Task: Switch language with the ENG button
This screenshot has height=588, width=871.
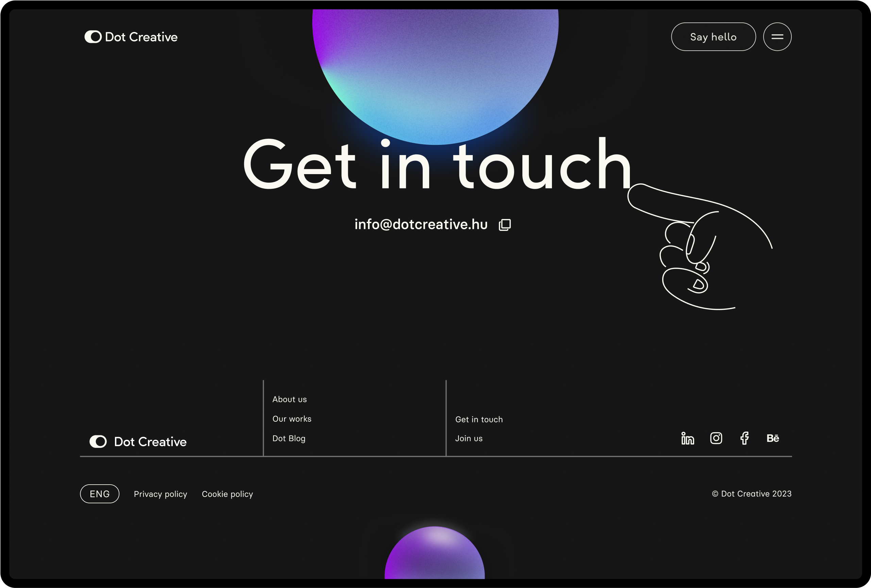Action: (x=100, y=493)
